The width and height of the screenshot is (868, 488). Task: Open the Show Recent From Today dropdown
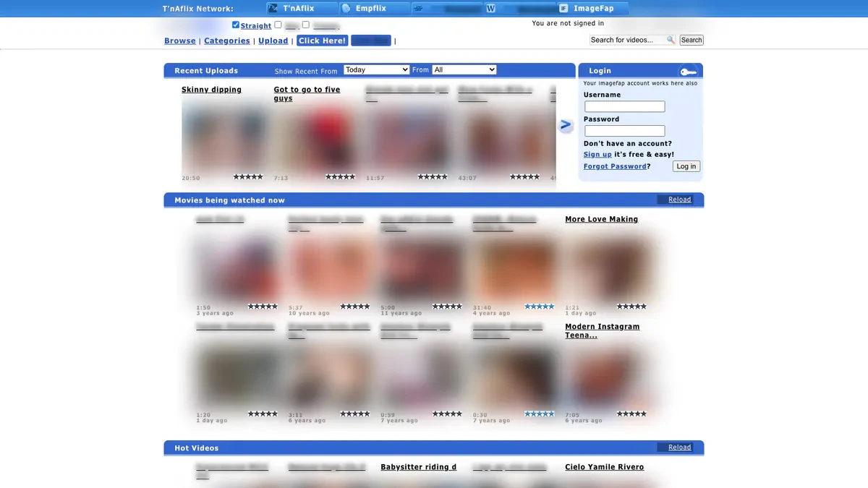click(377, 70)
